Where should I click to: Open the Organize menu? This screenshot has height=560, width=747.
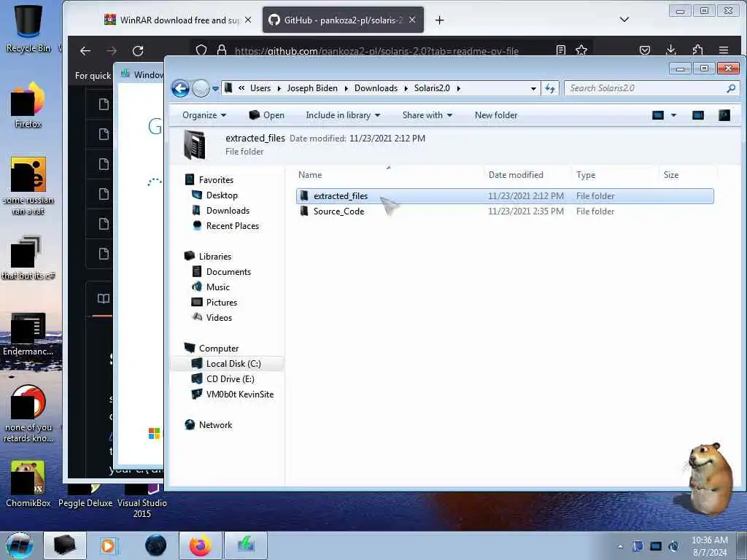[x=204, y=115]
